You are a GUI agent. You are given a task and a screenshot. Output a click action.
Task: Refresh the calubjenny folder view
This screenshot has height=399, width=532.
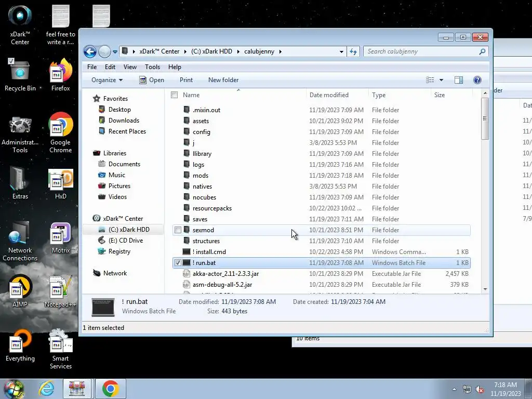point(353,51)
